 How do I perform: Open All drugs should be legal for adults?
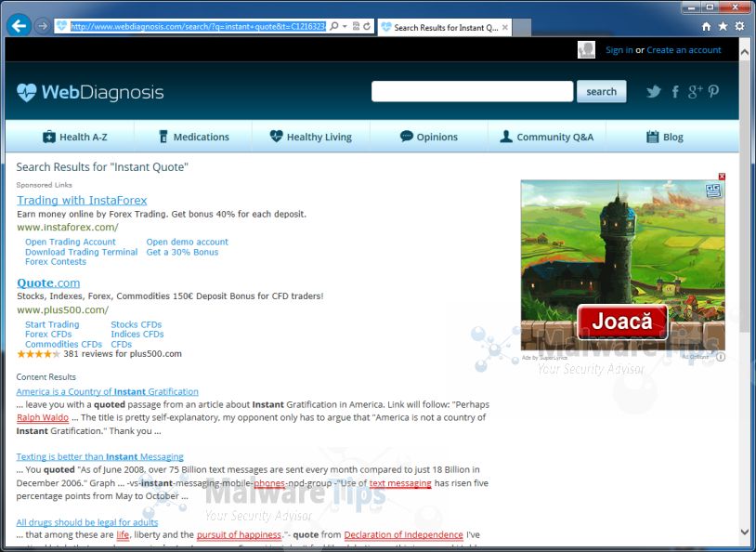[86, 522]
